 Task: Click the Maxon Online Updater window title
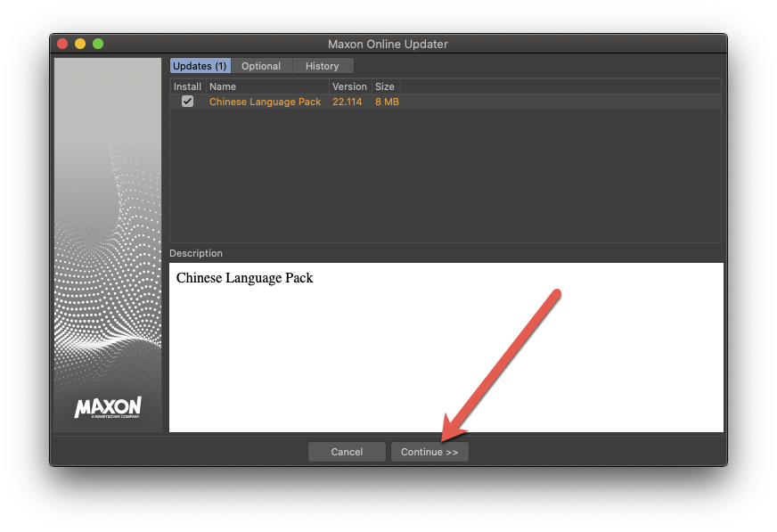click(x=388, y=44)
